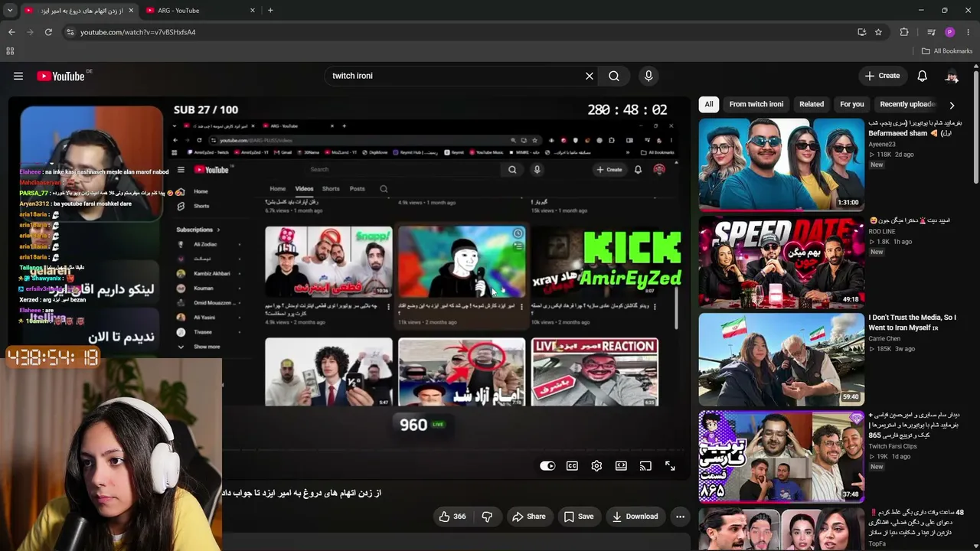The image size is (980, 551).
Task: Bookmark this page with the star icon
Action: tap(878, 32)
